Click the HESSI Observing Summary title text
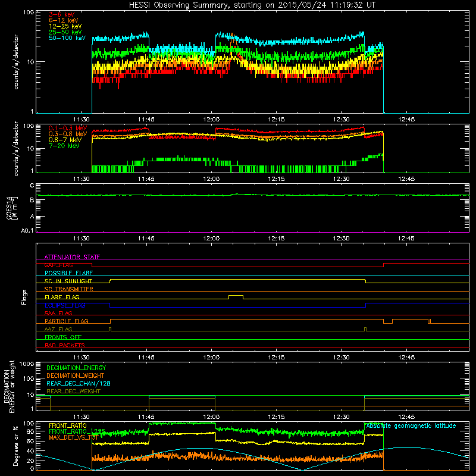476x476 pixels. 252,5
